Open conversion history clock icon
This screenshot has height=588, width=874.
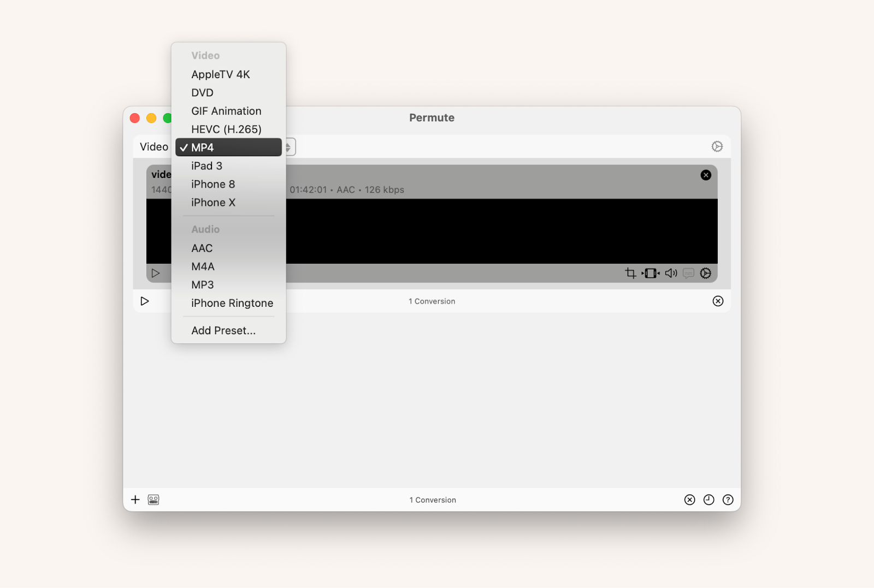click(708, 500)
